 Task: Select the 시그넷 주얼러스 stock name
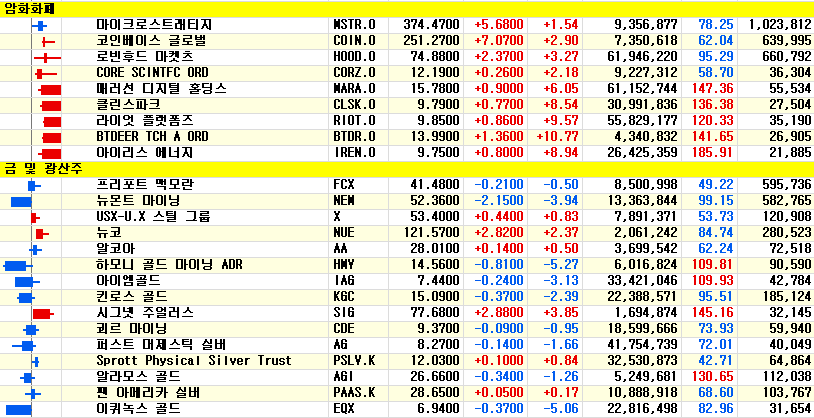[145, 313]
